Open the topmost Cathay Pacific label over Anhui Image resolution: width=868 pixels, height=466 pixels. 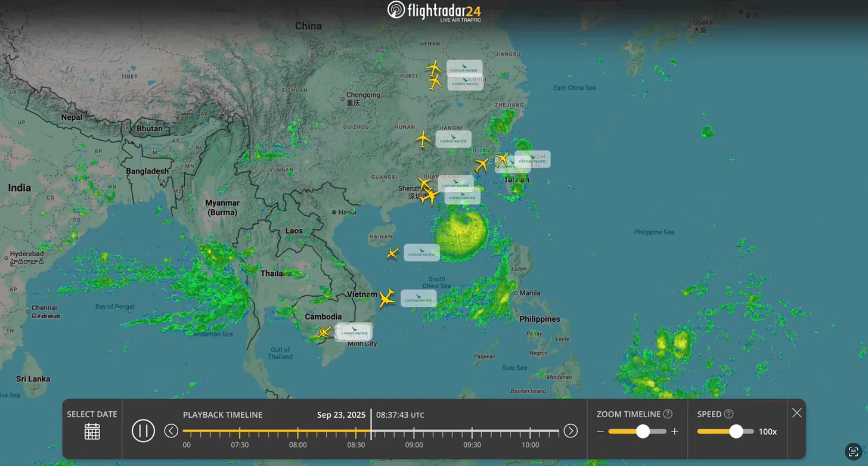(x=464, y=68)
